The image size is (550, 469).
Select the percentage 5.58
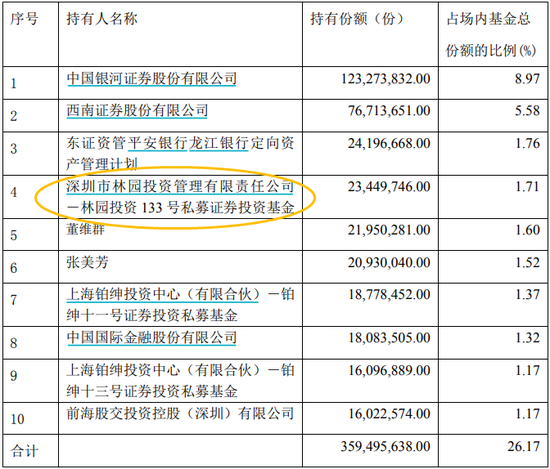point(527,111)
